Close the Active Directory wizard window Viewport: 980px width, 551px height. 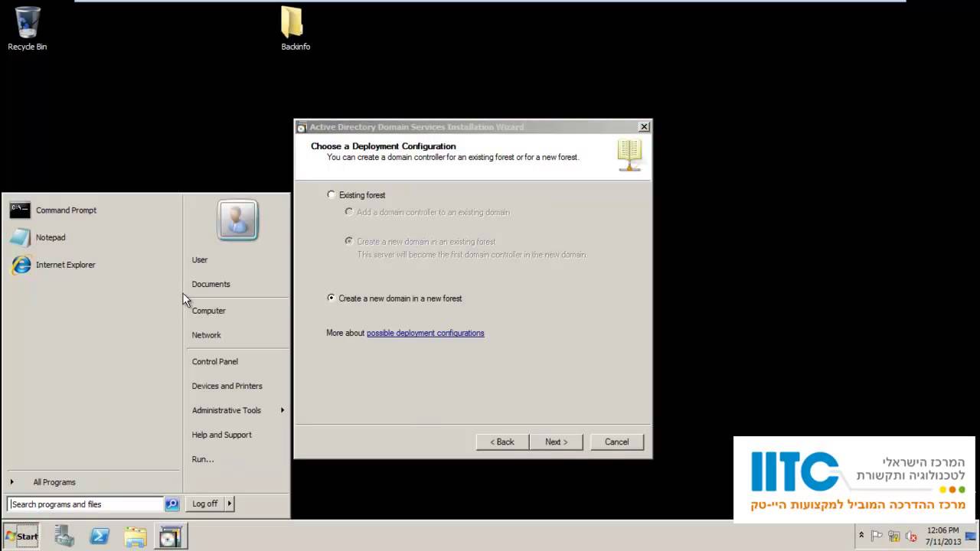tap(644, 127)
